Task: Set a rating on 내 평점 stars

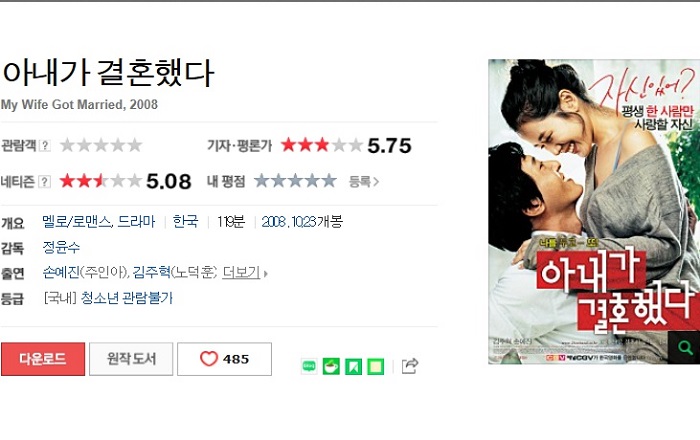Action: click(x=295, y=181)
